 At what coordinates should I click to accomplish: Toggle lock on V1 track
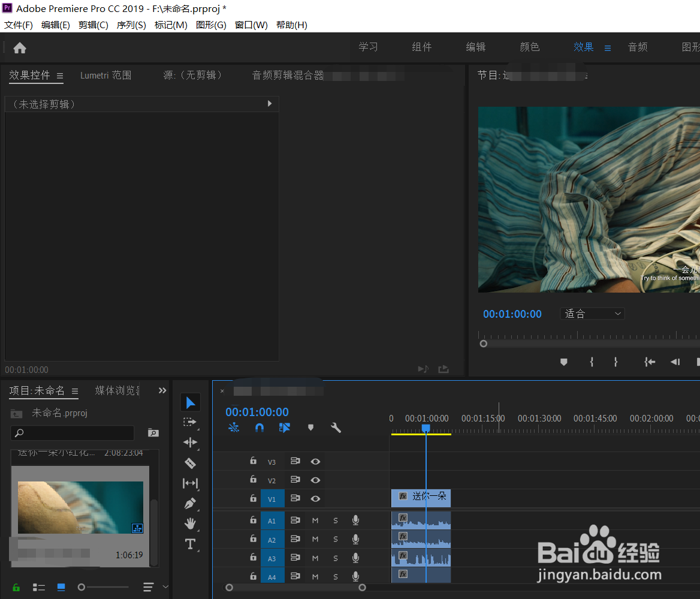253,498
